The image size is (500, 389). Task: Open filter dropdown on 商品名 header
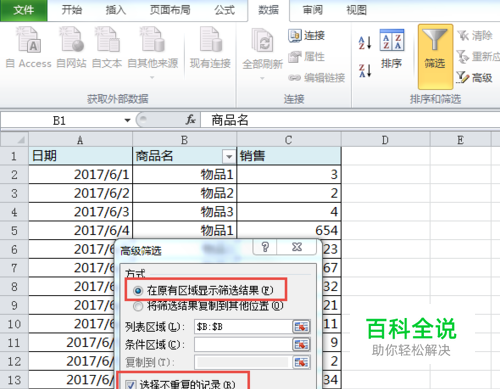pos(229,156)
